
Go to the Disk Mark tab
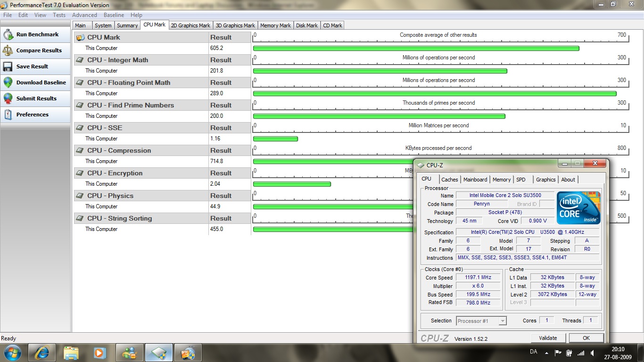[307, 25]
